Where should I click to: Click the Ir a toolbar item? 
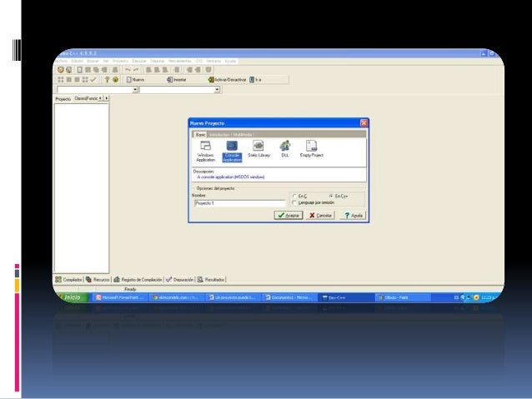[255, 80]
